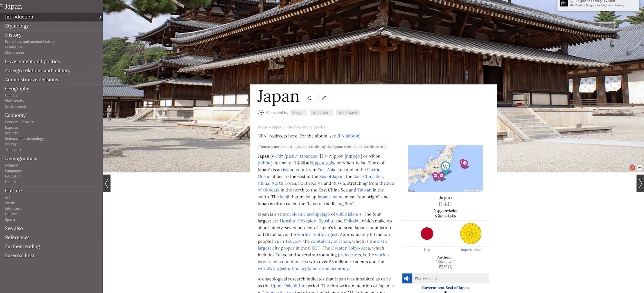
Task: Open the next page using the right chevron
Action: 640,183
